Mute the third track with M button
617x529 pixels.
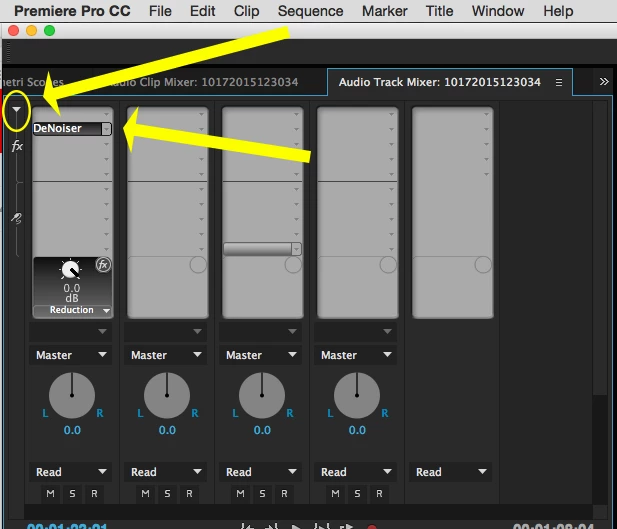pyautogui.click(x=240, y=493)
